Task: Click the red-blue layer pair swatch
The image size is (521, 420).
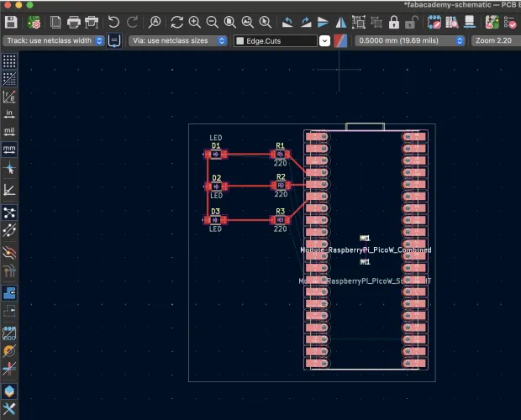Action: tap(340, 41)
